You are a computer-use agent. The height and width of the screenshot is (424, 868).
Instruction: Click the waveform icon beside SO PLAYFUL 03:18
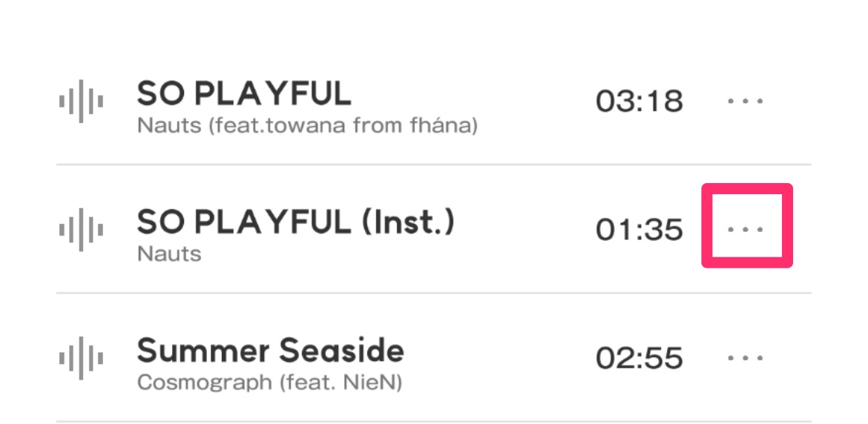81,101
